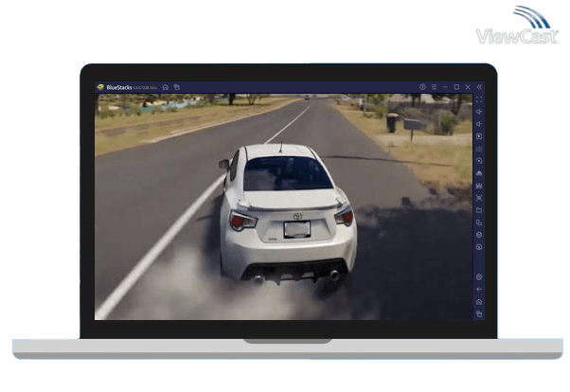Image resolution: width=570 pixels, height=392 pixels.
Task: Click the white car in the game view
Action: 287,215
